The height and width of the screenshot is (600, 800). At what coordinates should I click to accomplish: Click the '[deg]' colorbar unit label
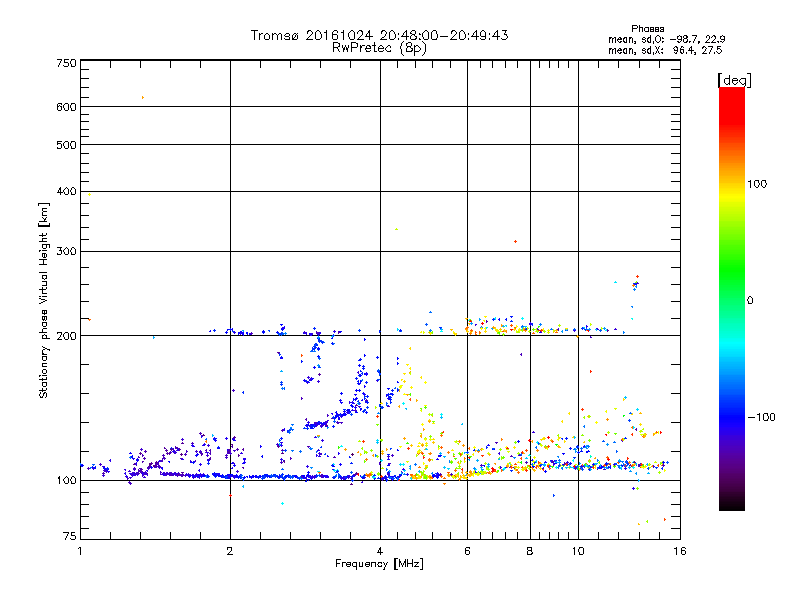click(x=734, y=80)
